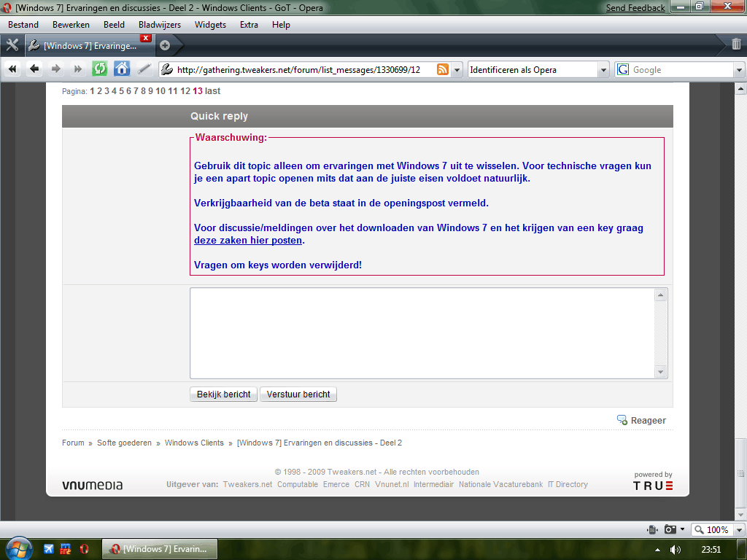Click the page scrollbar down arrow

pyautogui.click(x=740, y=515)
